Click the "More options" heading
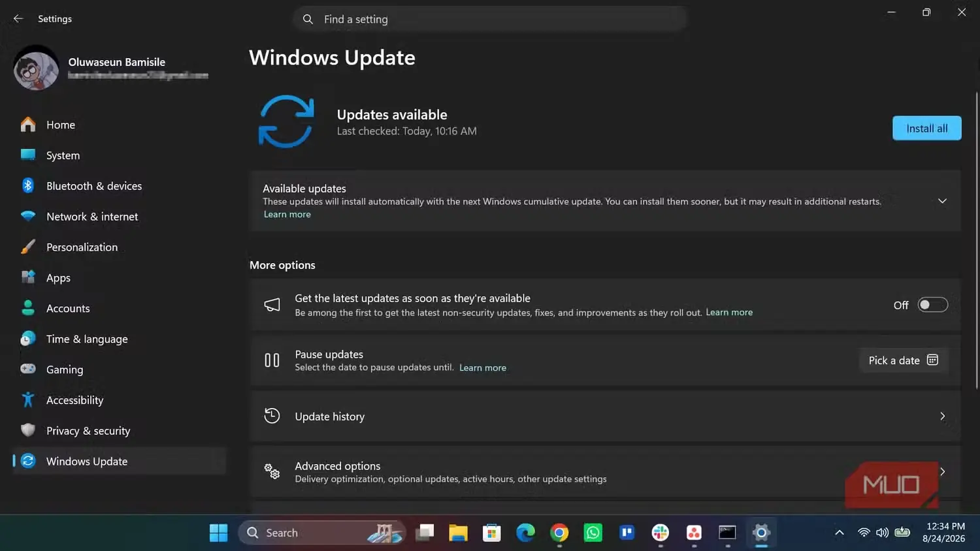Viewport: 980px width, 551px height. pos(282,265)
